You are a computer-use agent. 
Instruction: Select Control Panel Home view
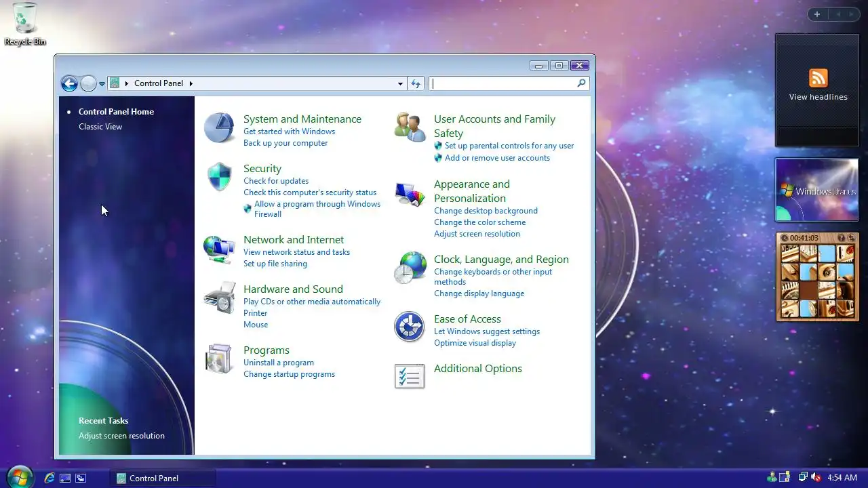(116, 112)
